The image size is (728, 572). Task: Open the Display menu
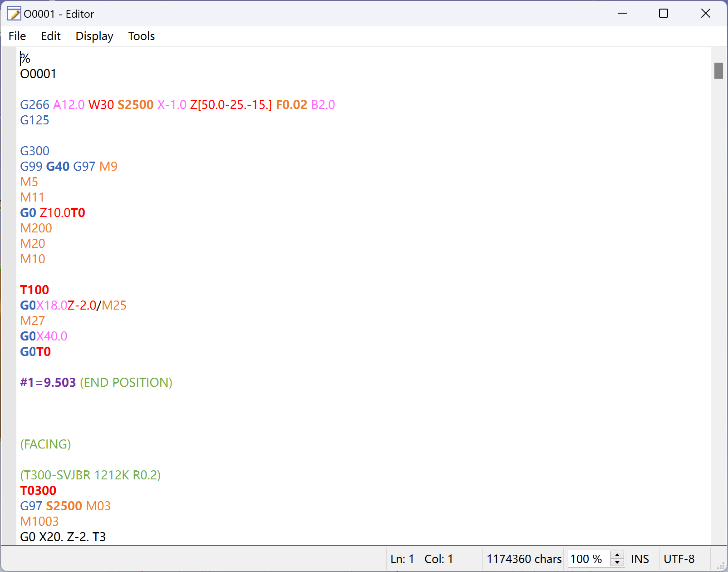pos(94,36)
